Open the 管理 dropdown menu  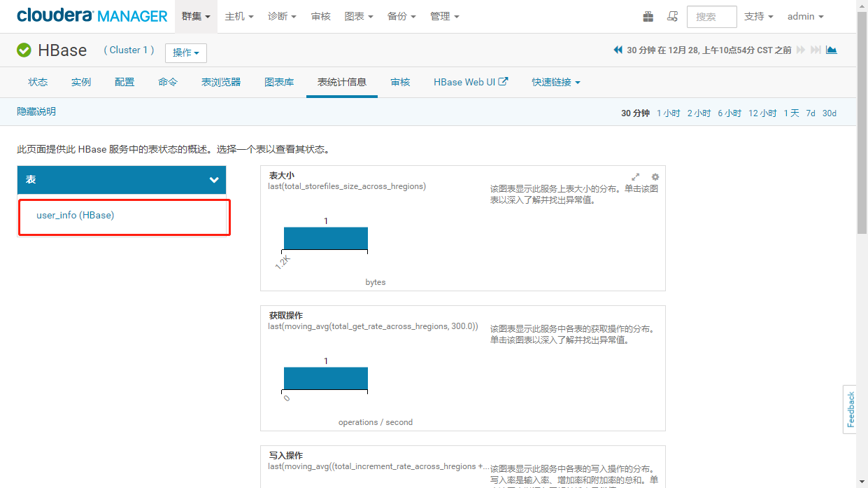click(x=445, y=16)
